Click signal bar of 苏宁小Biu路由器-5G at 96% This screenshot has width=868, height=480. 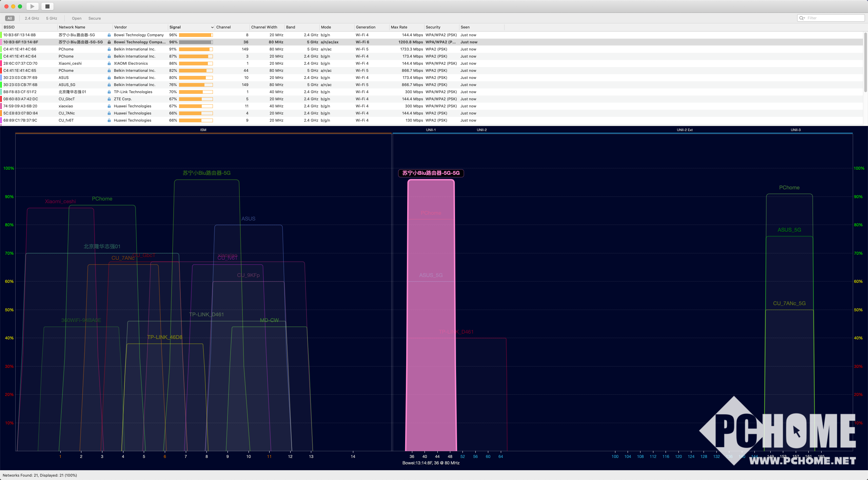(x=196, y=35)
